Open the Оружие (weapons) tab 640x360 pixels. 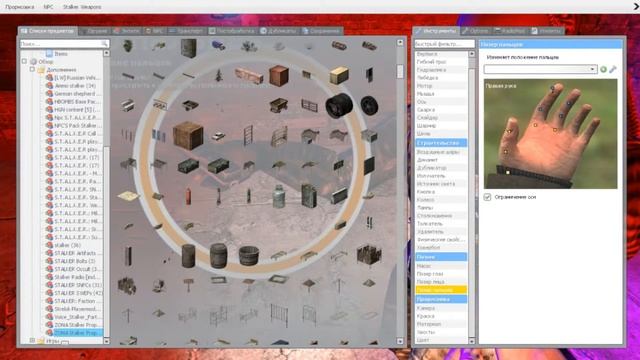[x=94, y=31]
